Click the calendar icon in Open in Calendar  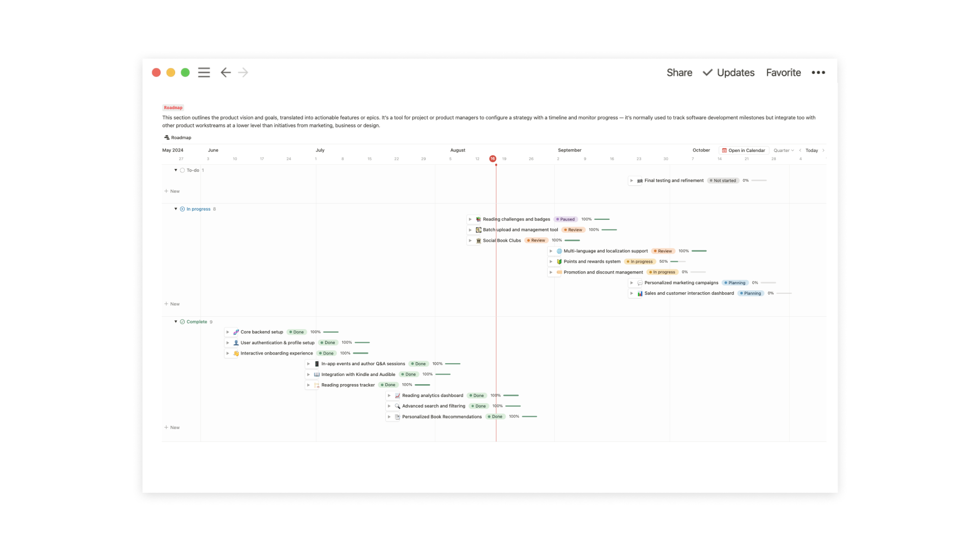(x=724, y=151)
